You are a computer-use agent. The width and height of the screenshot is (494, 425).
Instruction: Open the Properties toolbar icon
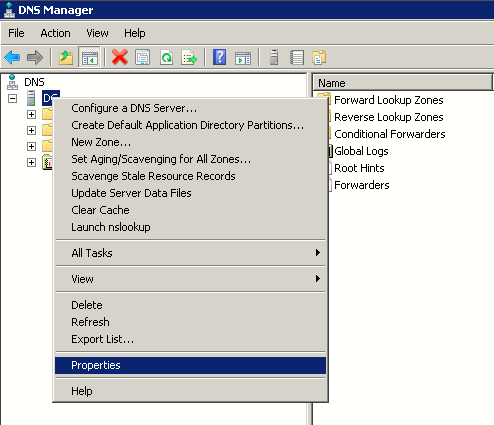pyautogui.click(x=143, y=57)
